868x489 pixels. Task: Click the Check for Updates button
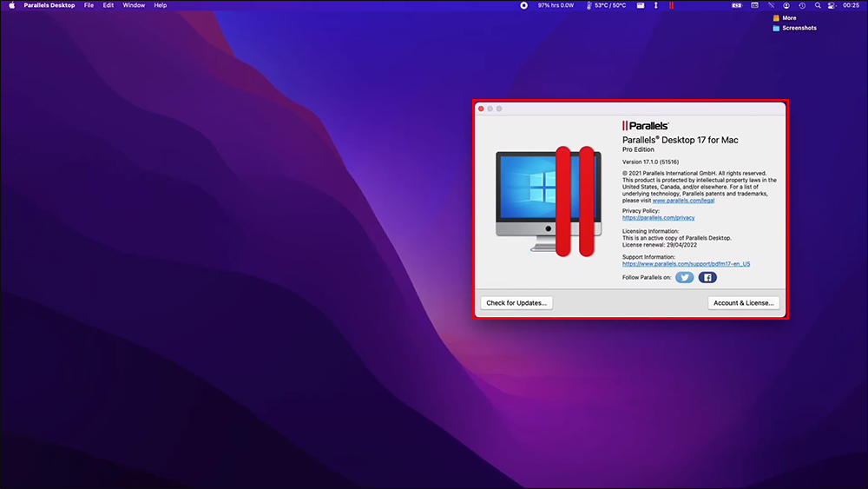tap(516, 303)
